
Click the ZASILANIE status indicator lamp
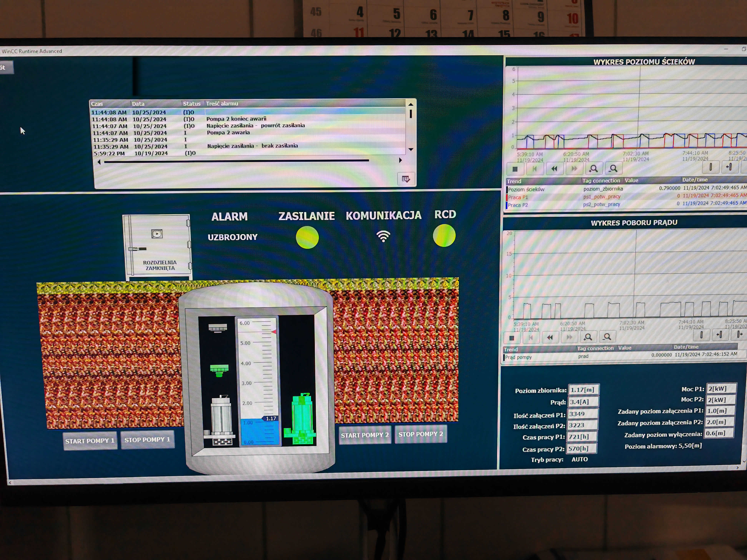click(x=307, y=237)
